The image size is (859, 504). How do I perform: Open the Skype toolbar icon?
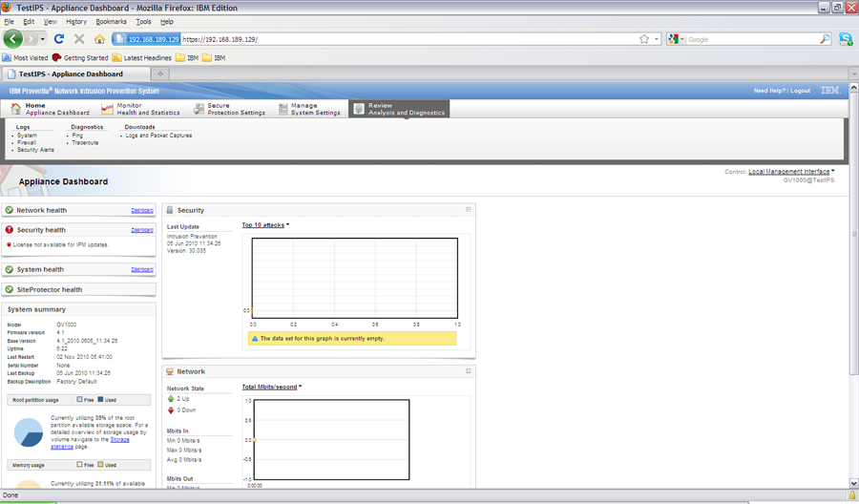(846, 39)
